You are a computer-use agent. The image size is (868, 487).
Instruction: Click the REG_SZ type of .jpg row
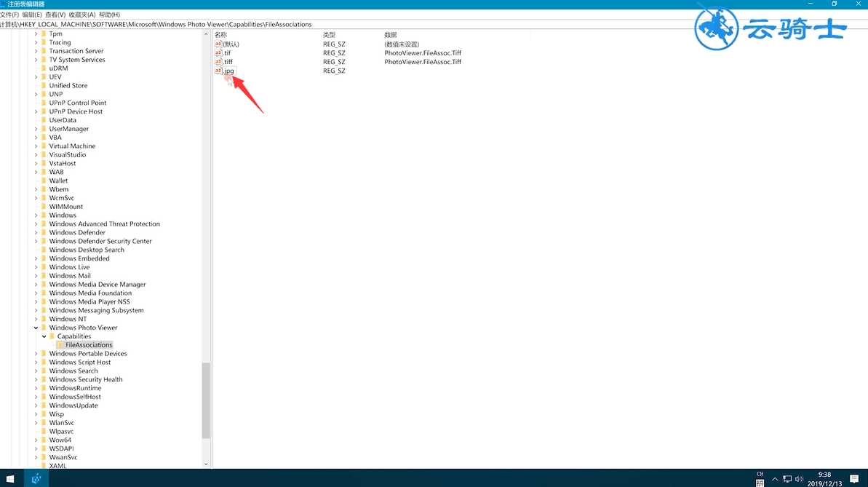(335, 71)
